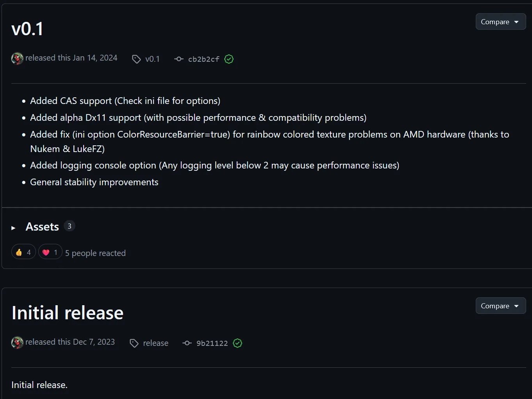Open the Initial release title link

(68, 313)
